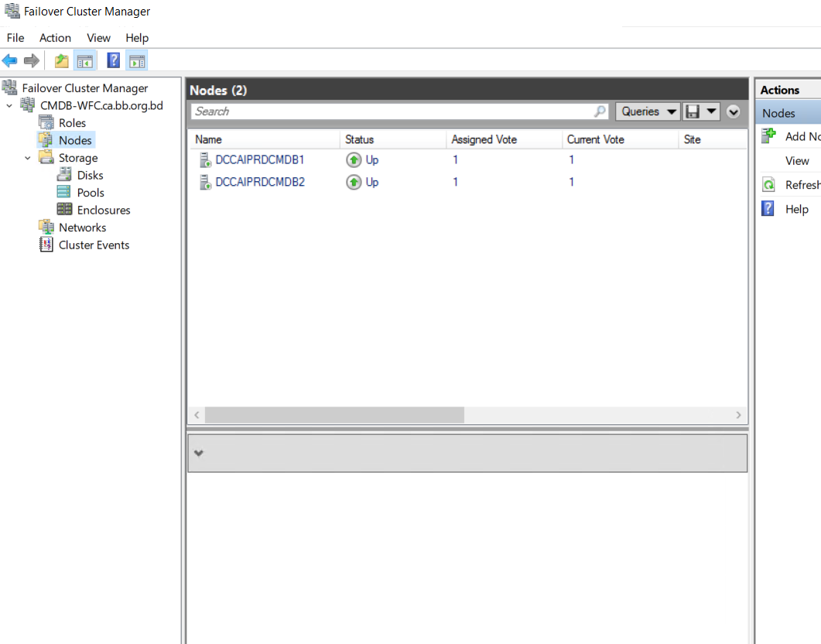Click the gray forward arrow in toolbar
Image resolution: width=821 pixels, height=644 pixels.
(x=32, y=60)
